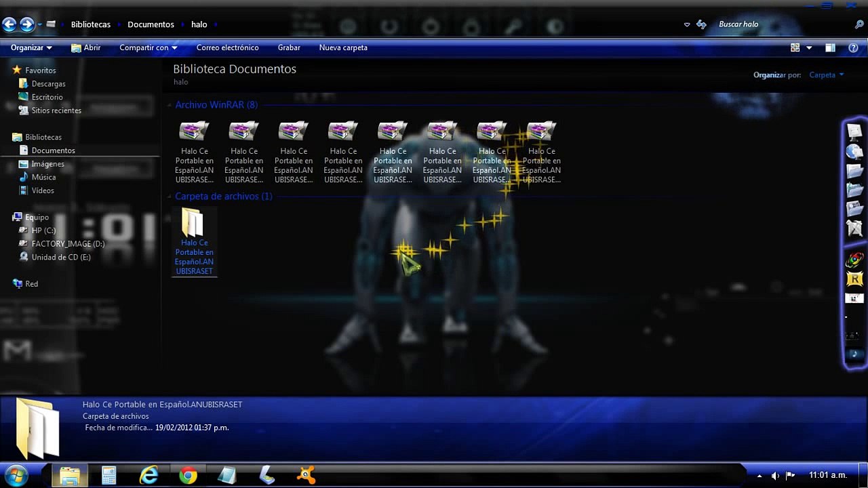The width and height of the screenshot is (868, 488).
Task: Open the scanner app taskbar icon
Action: point(267,475)
